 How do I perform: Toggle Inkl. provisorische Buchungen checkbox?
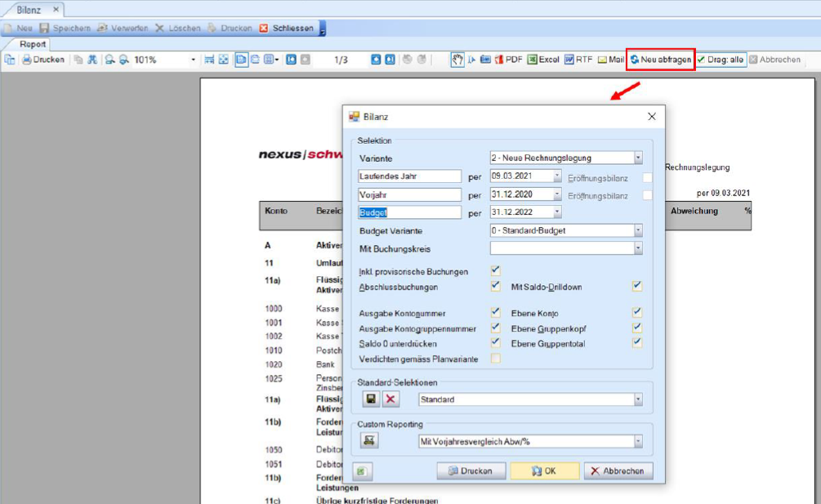pyautogui.click(x=496, y=270)
